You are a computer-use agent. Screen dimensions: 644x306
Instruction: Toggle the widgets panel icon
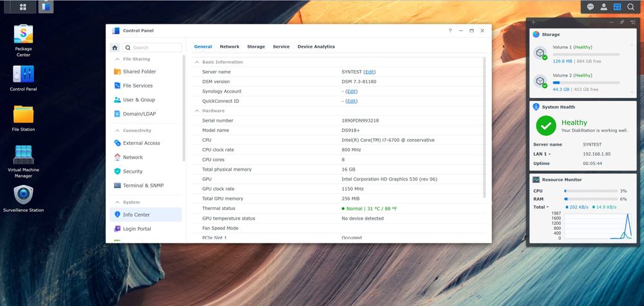(617, 6)
